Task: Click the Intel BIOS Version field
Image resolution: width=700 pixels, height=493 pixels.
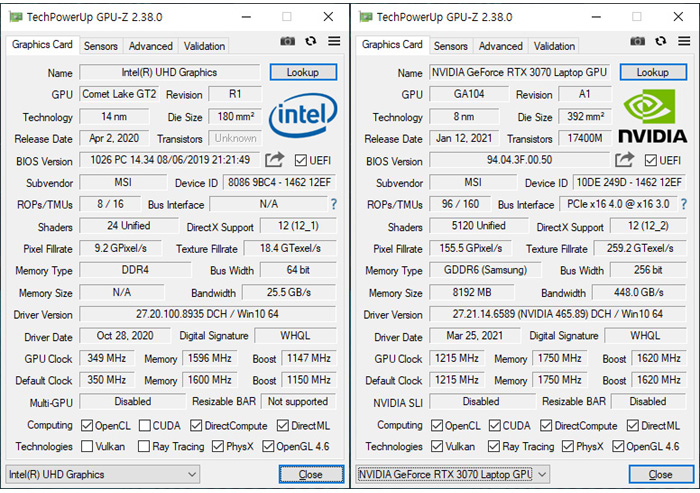Action: click(170, 160)
